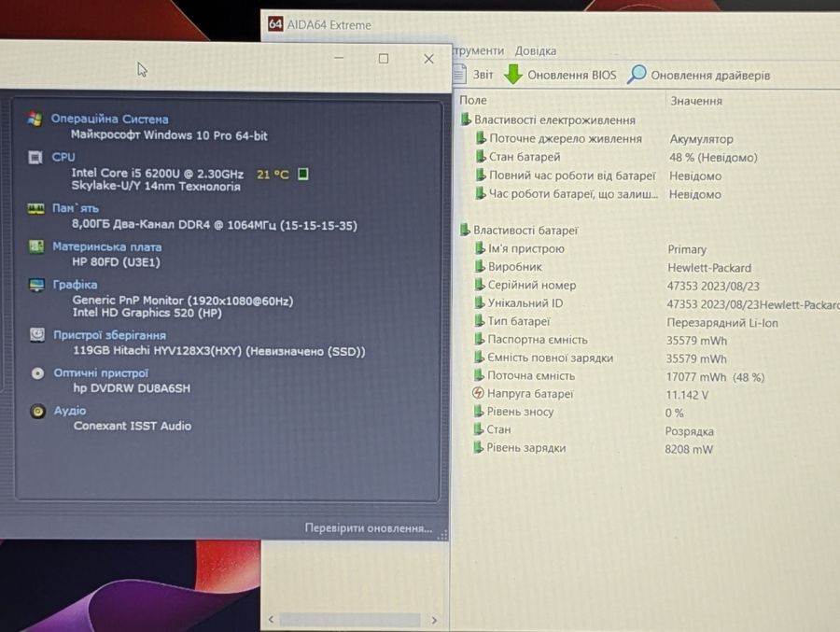
Task: Click the value Hewlett-Packard for Виробник
Action: point(709,268)
